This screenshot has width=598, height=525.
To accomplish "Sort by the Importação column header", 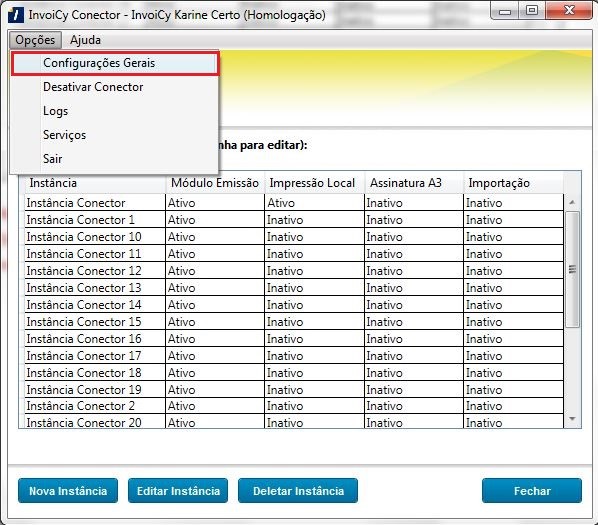I will click(x=513, y=183).
